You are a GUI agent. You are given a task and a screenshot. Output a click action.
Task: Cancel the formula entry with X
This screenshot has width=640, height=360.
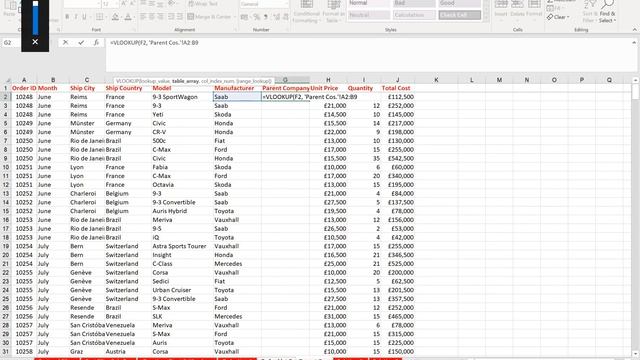[65, 42]
